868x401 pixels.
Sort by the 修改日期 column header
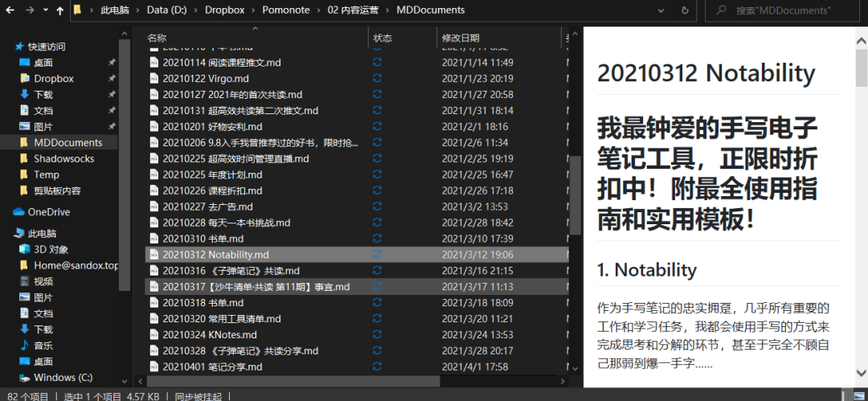(461, 39)
